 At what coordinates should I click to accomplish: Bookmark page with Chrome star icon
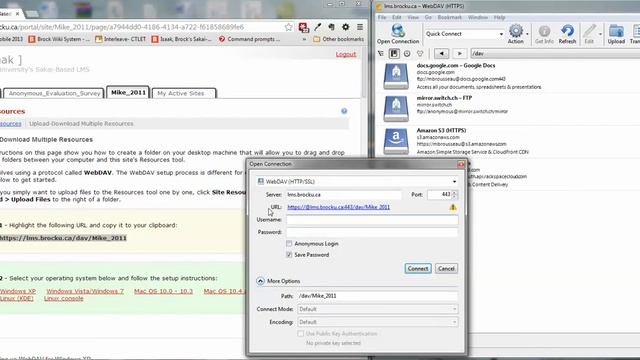[x=289, y=27]
